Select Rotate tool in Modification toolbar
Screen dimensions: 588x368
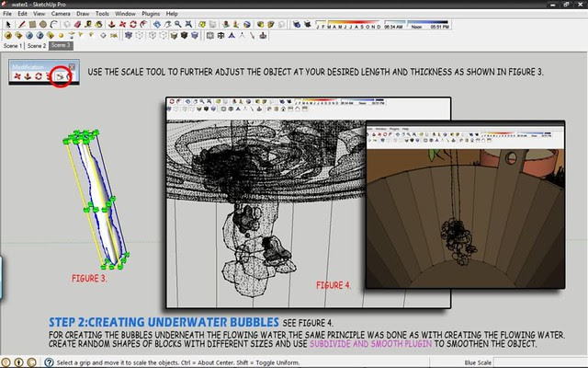click(x=39, y=75)
